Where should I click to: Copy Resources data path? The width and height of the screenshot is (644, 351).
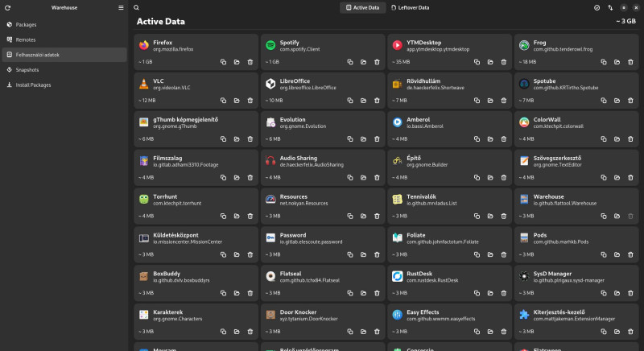click(x=350, y=216)
